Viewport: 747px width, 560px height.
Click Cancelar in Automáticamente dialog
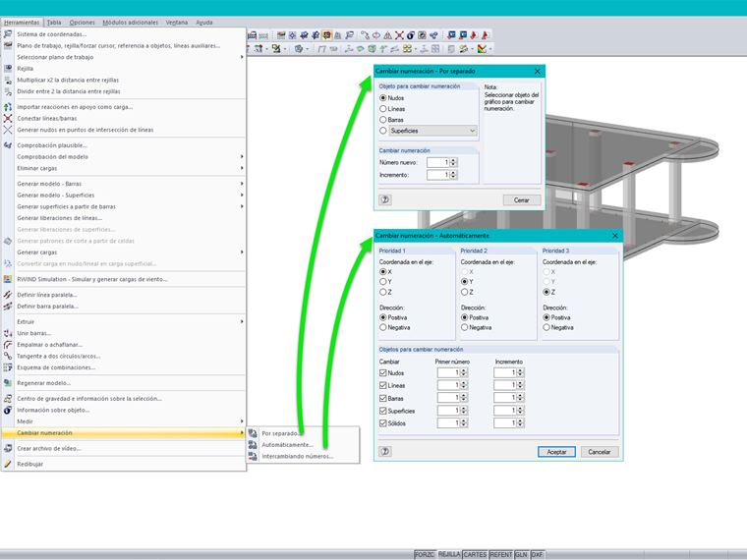(600, 451)
